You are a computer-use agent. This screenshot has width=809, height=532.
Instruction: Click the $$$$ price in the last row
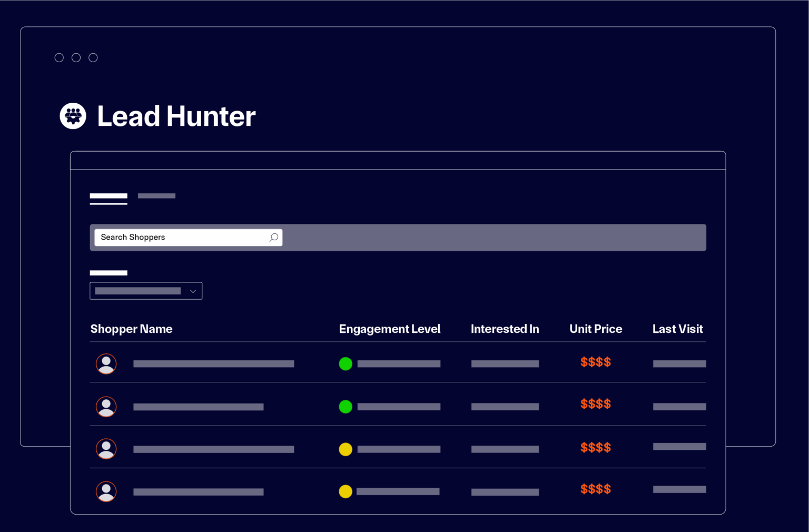click(596, 489)
